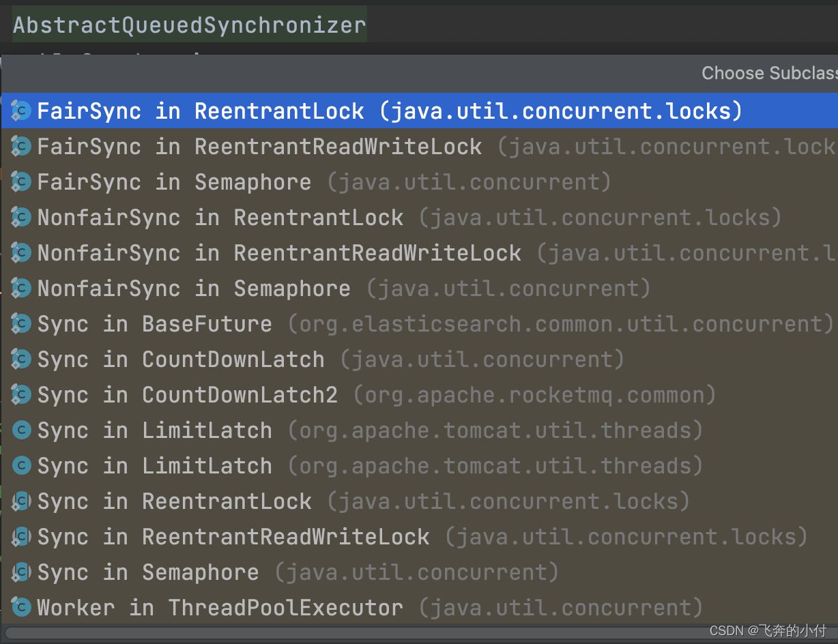Screen dimensions: 838x644
Task: Click the class icon next to Worker in ThreadPoolExecutor
Action: [x=20, y=607]
